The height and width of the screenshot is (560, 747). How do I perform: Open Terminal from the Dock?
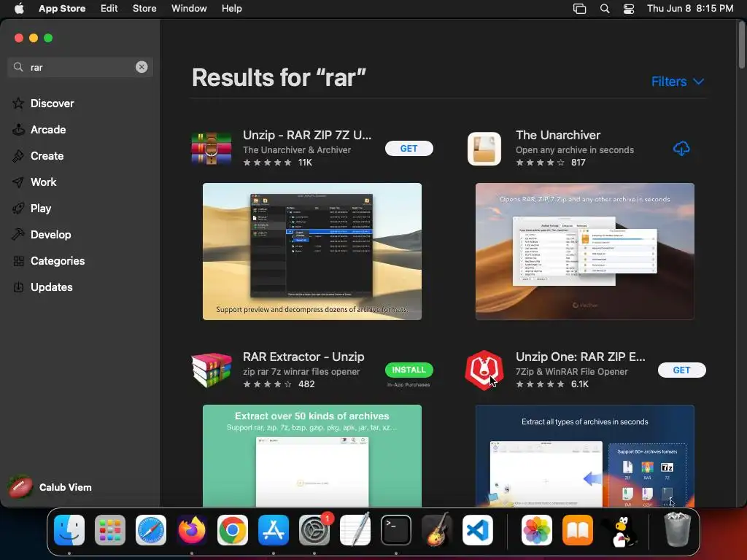pos(396,530)
